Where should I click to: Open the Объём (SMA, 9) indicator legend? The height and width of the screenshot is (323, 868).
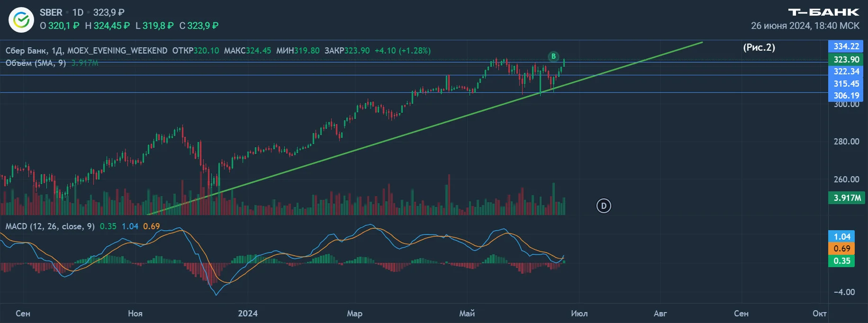[x=36, y=63]
